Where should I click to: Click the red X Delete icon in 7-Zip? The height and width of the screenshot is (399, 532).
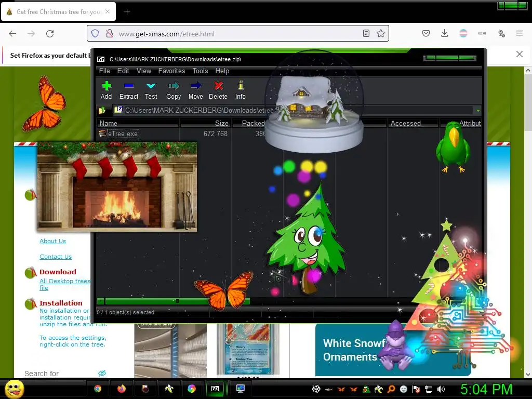pos(218,90)
